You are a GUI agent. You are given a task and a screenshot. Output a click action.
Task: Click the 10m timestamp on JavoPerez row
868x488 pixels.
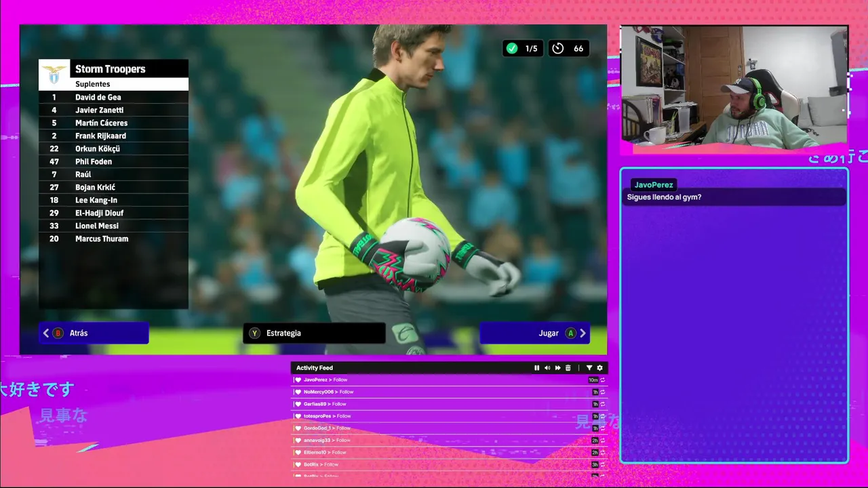pyautogui.click(x=593, y=380)
